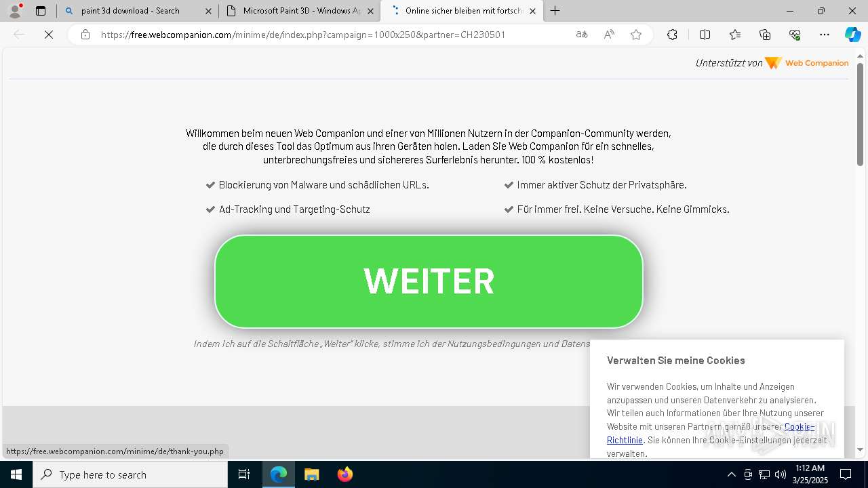Click the Web Companion logo

pyautogui.click(x=807, y=63)
